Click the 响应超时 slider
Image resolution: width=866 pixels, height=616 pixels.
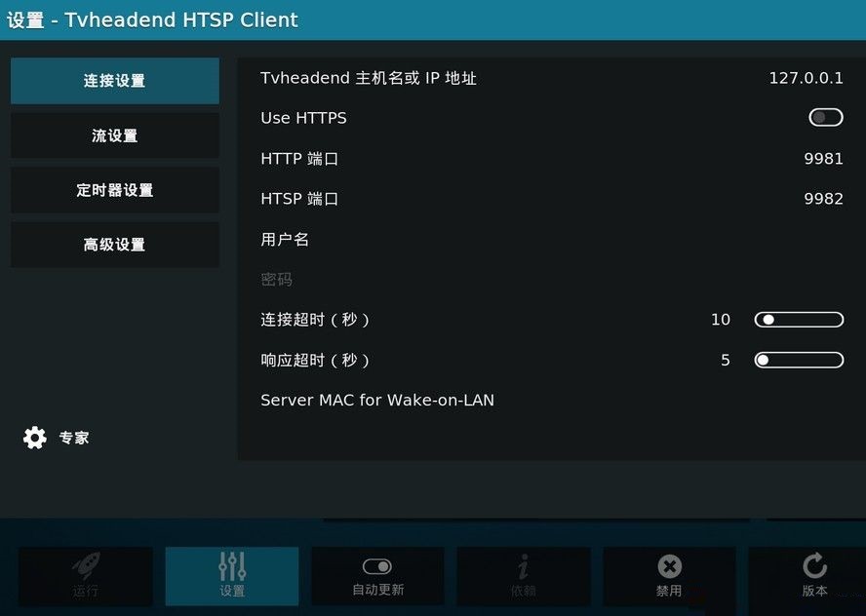[799, 360]
